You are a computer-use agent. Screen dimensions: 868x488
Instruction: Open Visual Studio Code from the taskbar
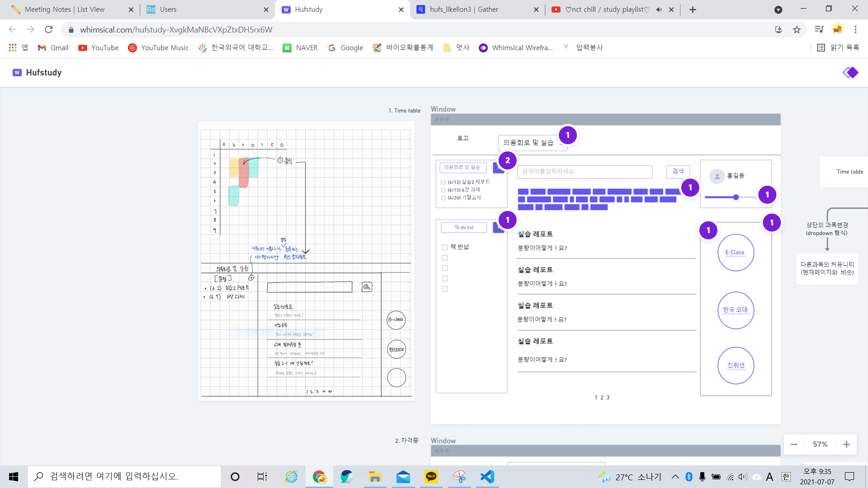coord(487,477)
